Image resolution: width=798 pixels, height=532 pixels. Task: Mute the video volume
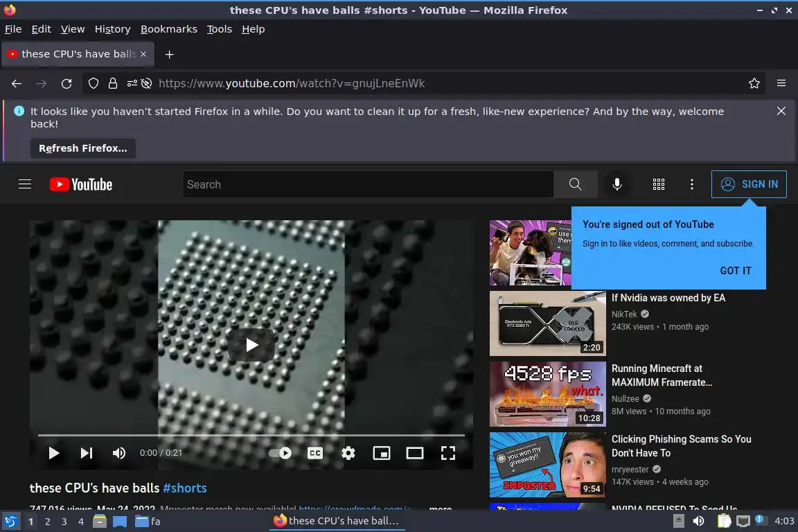click(119, 453)
